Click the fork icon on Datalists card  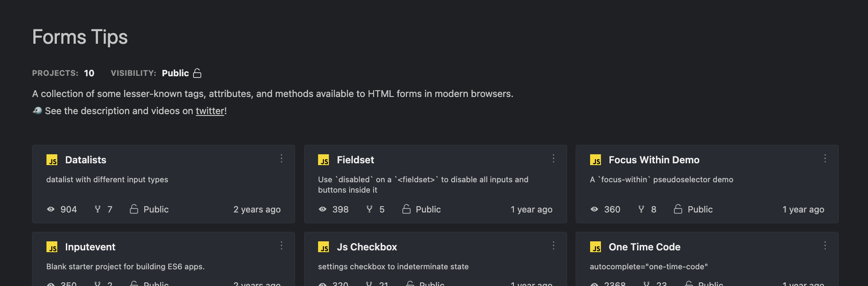tap(97, 209)
